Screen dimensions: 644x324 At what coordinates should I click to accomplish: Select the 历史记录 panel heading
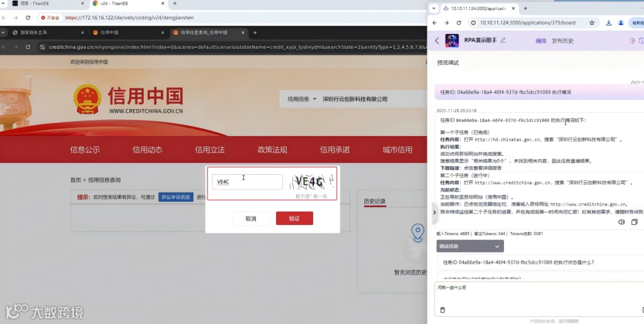click(x=374, y=201)
